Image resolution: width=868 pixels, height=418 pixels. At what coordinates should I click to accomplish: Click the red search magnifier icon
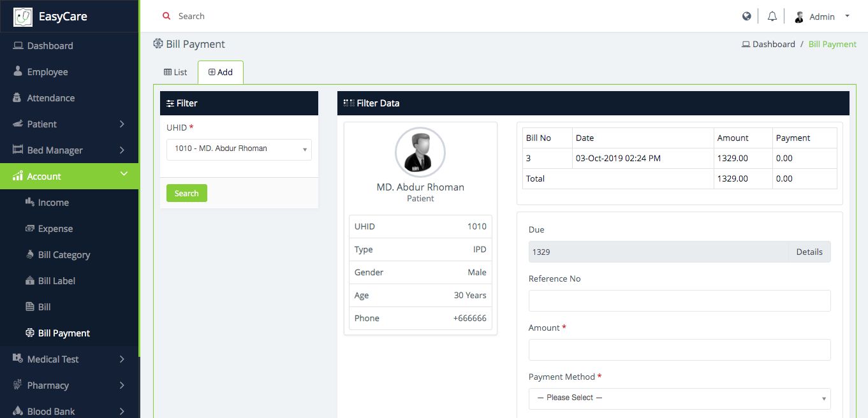(166, 16)
